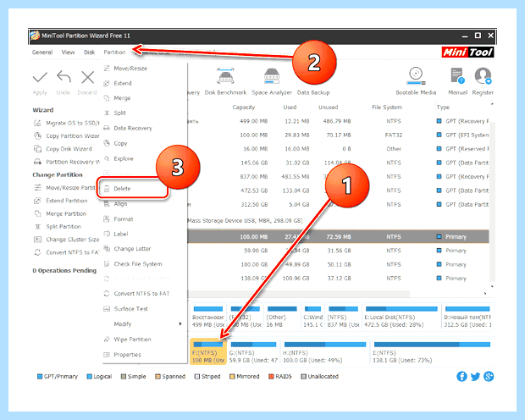The width and height of the screenshot is (525, 420).
Task: Sort by Capacity column header
Action: coord(244,108)
